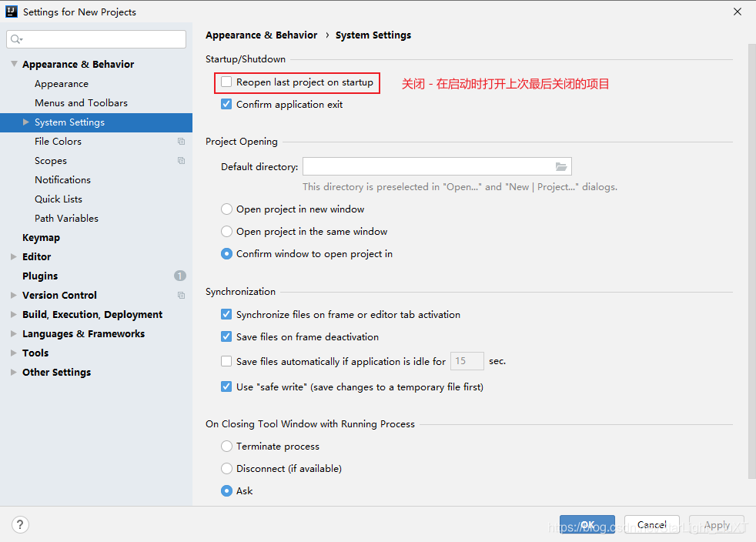
Task: Click the settings search field
Action: 96,39
